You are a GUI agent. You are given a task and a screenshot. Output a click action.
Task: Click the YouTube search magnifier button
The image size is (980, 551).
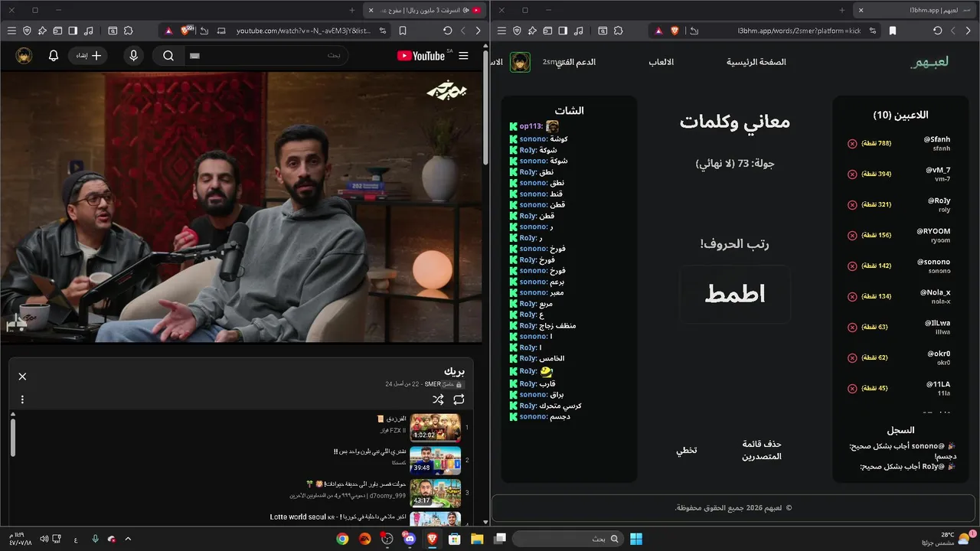[168, 56]
